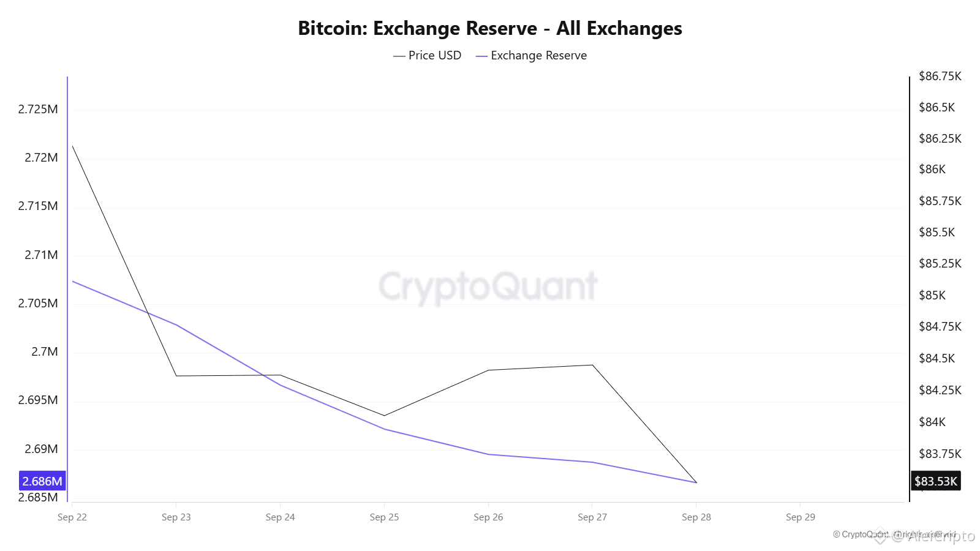The image size is (980, 551).
Task: Toggle the Exchange Reserve legend entry
Action: pyautogui.click(x=531, y=55)
